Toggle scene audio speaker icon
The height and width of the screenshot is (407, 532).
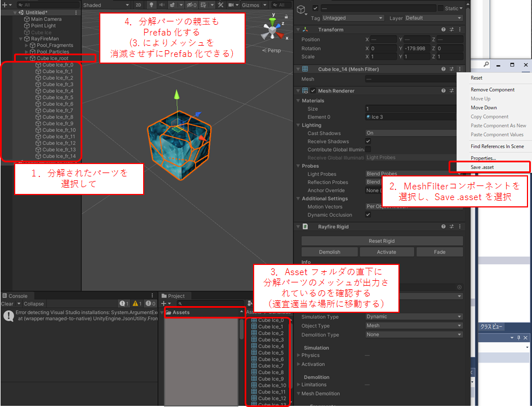click(162, 5)
